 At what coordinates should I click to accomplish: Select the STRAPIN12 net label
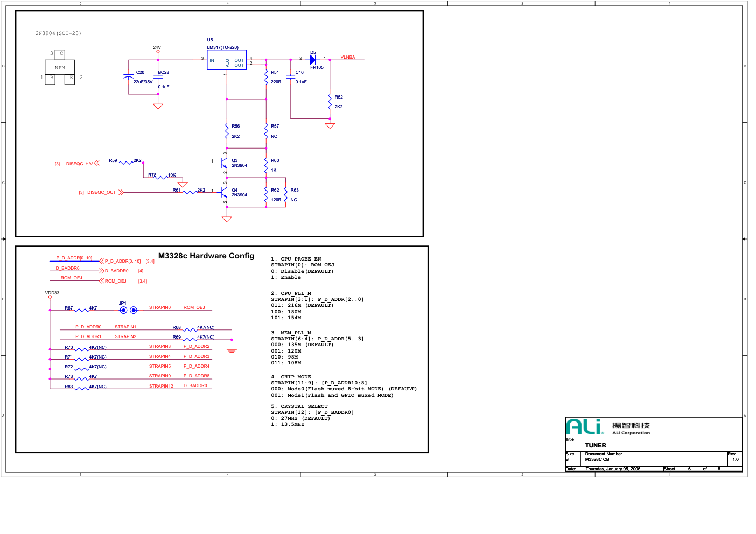(162, 386)
